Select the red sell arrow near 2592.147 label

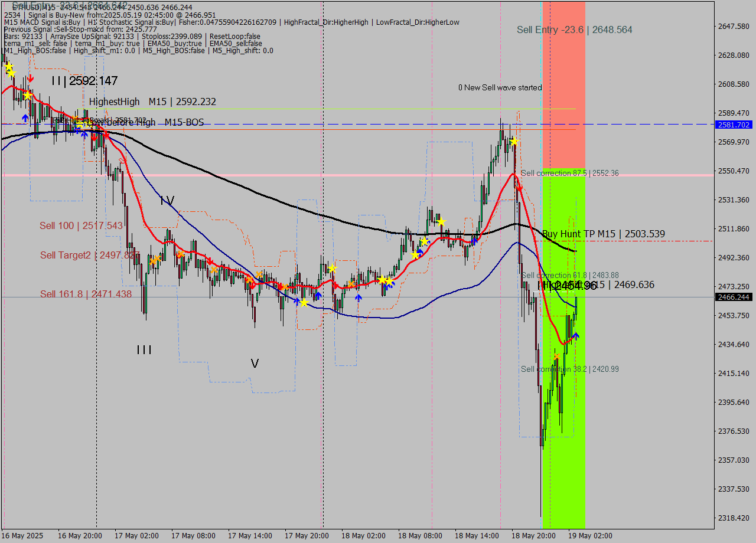(31, 78)
